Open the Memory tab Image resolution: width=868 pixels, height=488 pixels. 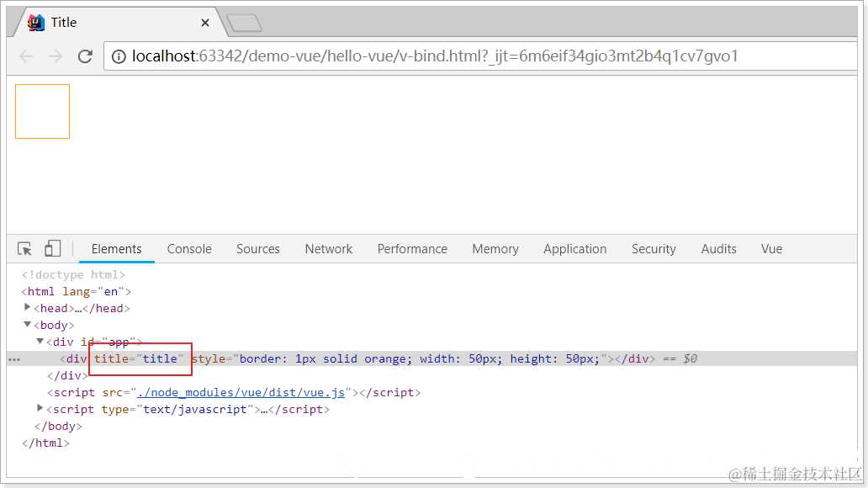pyautogui.click(x=495, y=249)
